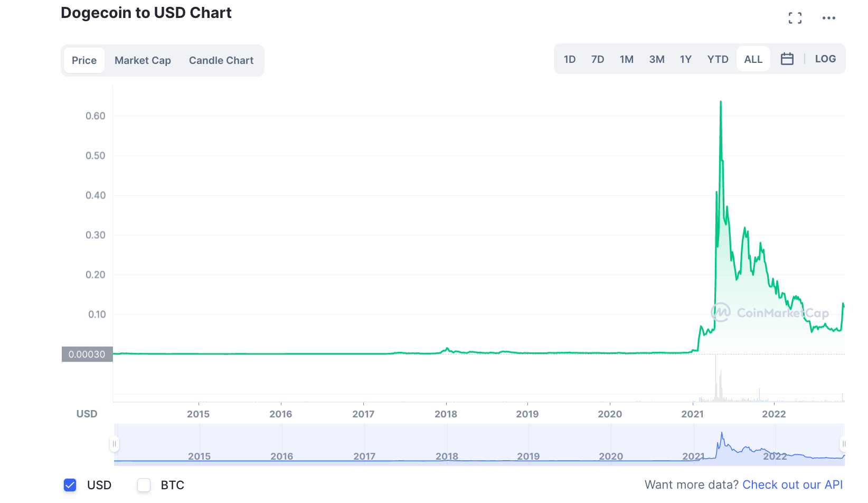
Task: Switch to the Market Cap tab
Action: click(143, 60)
